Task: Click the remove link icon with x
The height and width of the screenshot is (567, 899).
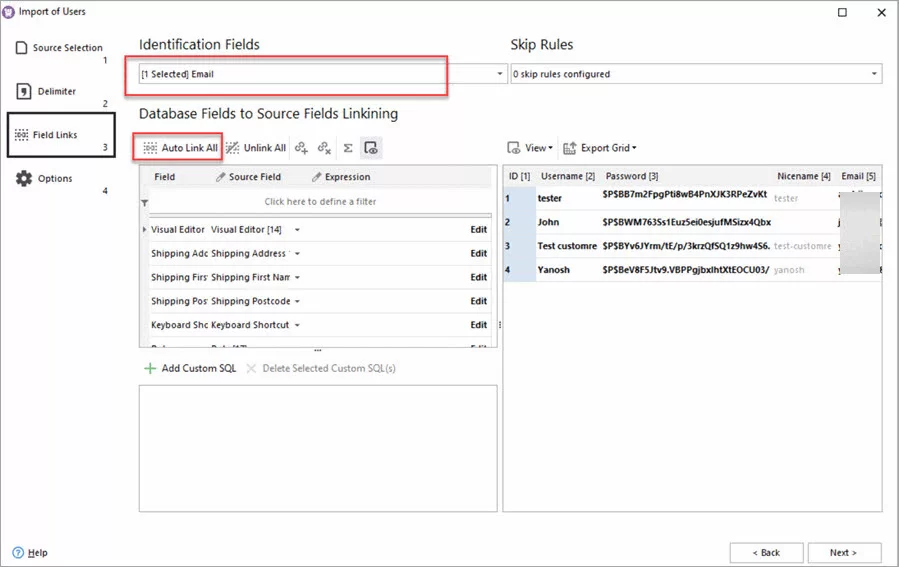Action: (324, 148)
